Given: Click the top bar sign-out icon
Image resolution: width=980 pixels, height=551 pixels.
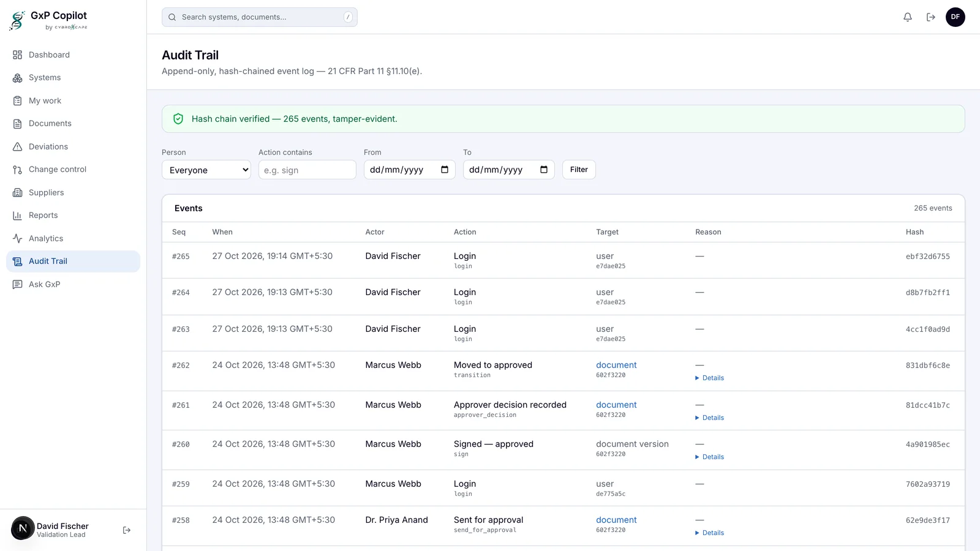Looking at the screenshot, I should pyautogui.click(x=931, y=17).
